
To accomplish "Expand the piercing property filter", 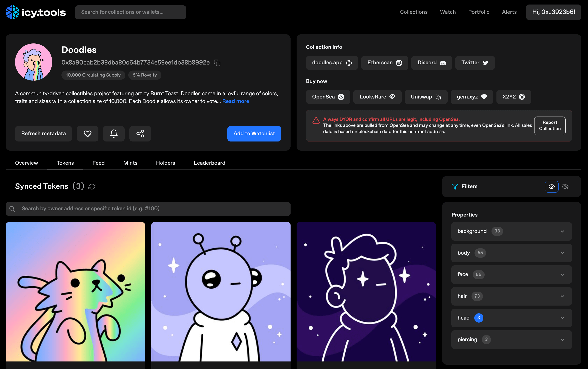I will 511,340.
